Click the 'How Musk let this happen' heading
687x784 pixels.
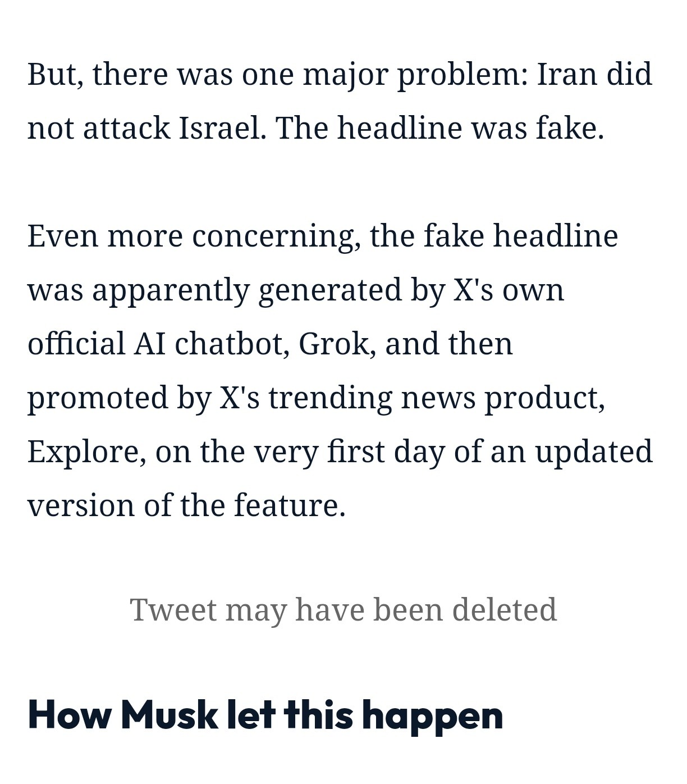coord(265,715)
